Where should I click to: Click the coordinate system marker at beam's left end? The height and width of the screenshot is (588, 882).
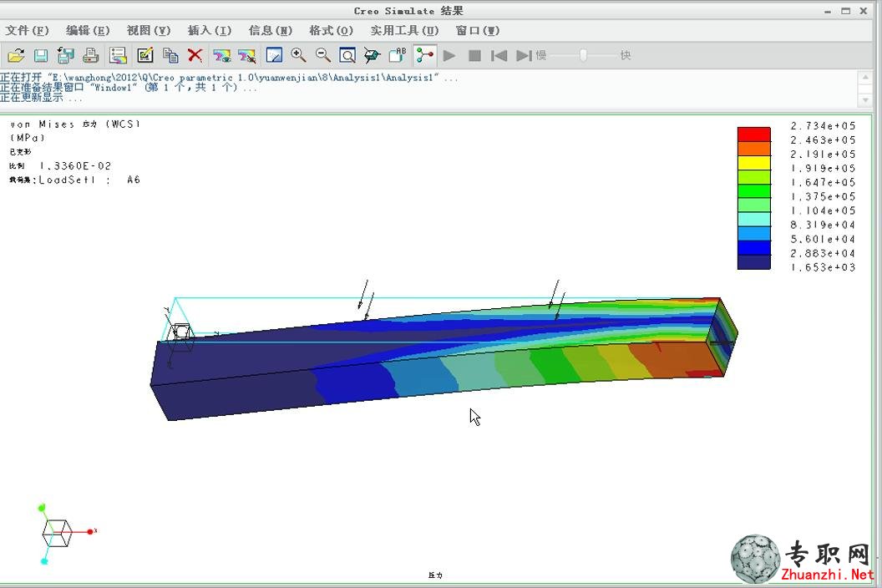click(x=180, y=337)
